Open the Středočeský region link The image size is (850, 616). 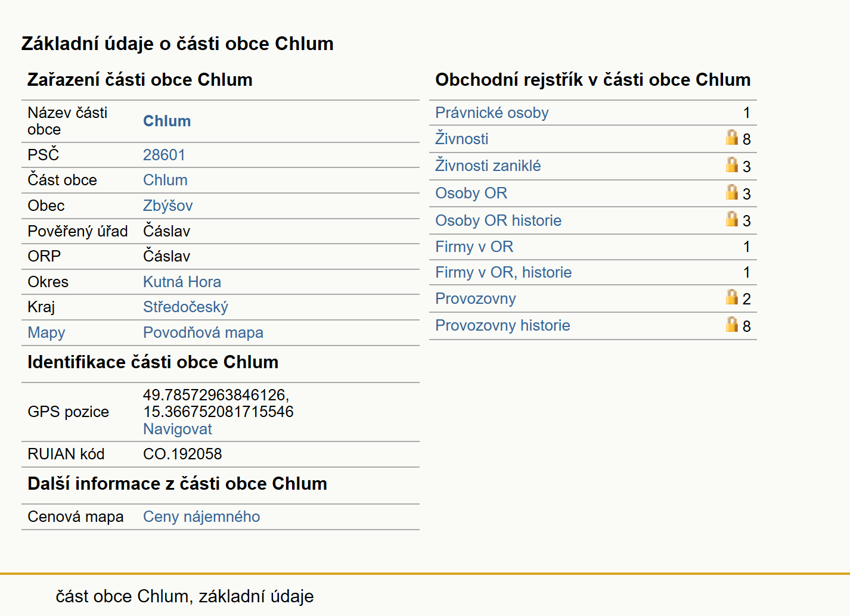pyautogui.click(x=185, y=307)
